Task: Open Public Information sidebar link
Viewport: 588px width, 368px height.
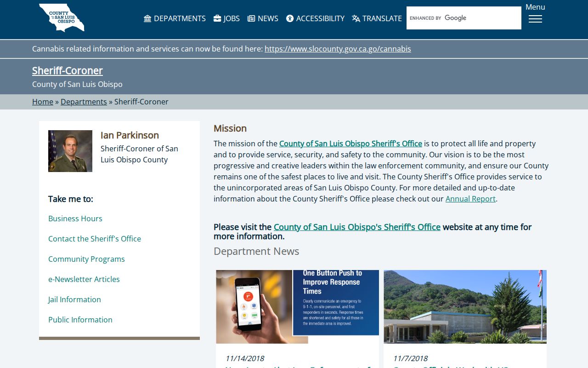Action: [x=80, y=320]
